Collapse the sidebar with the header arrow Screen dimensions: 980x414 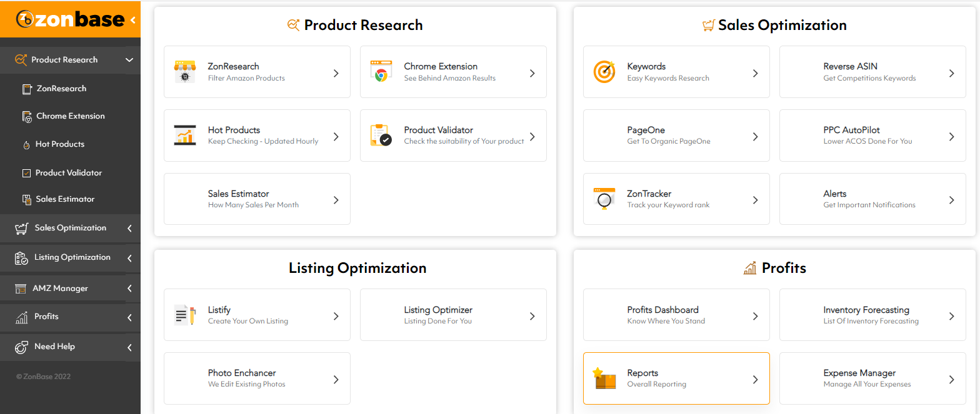[132, 20]
